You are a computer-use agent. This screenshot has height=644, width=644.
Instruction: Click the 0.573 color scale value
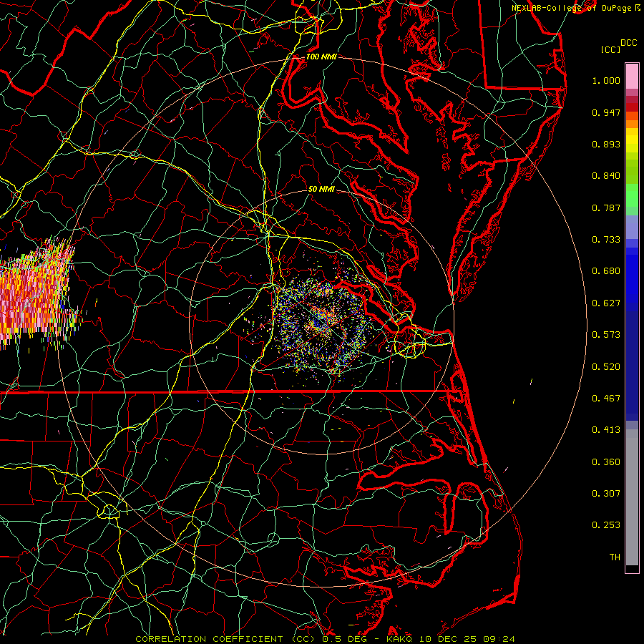coord(606,335)
